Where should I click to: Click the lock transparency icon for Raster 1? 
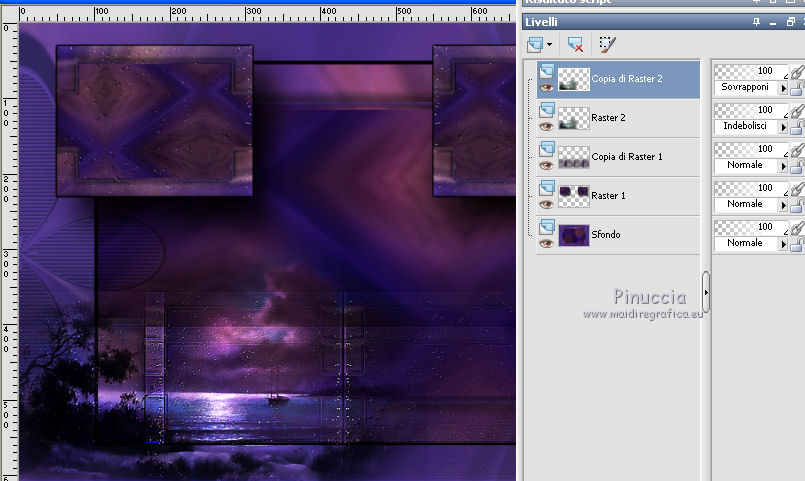click(796, 204)
